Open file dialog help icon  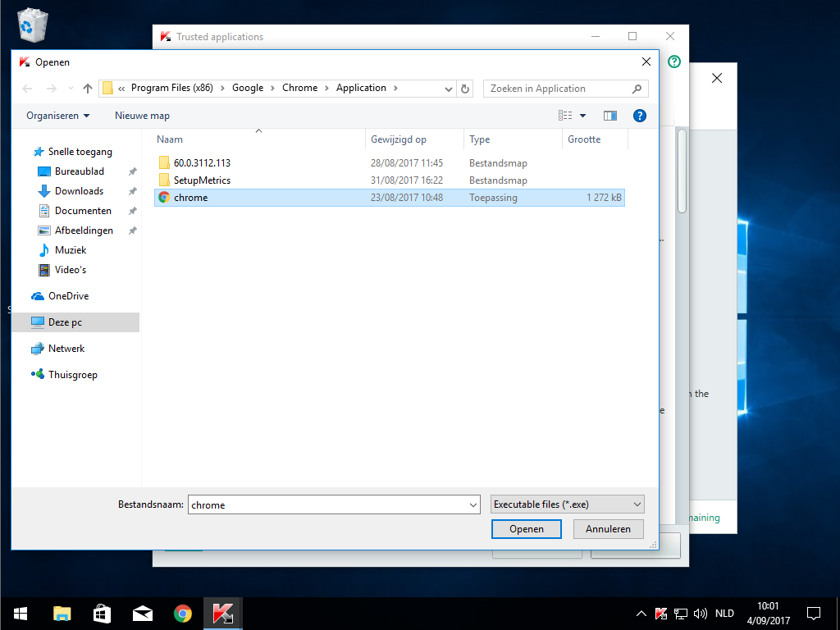pos(640,116)
